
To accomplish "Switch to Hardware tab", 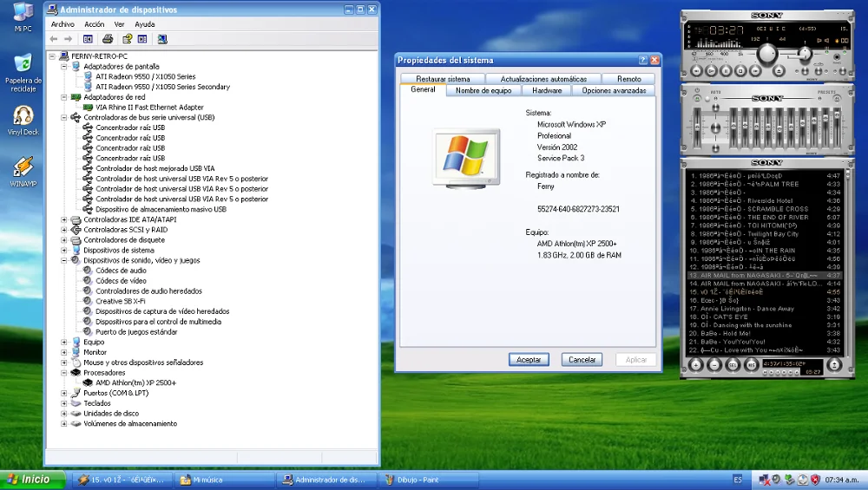I will point(547,91).
